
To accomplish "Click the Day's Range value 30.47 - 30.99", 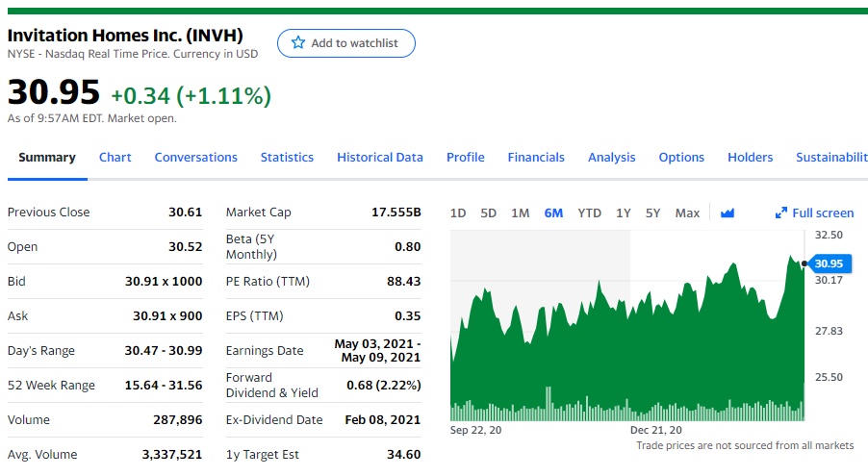I will click(164, 350).
